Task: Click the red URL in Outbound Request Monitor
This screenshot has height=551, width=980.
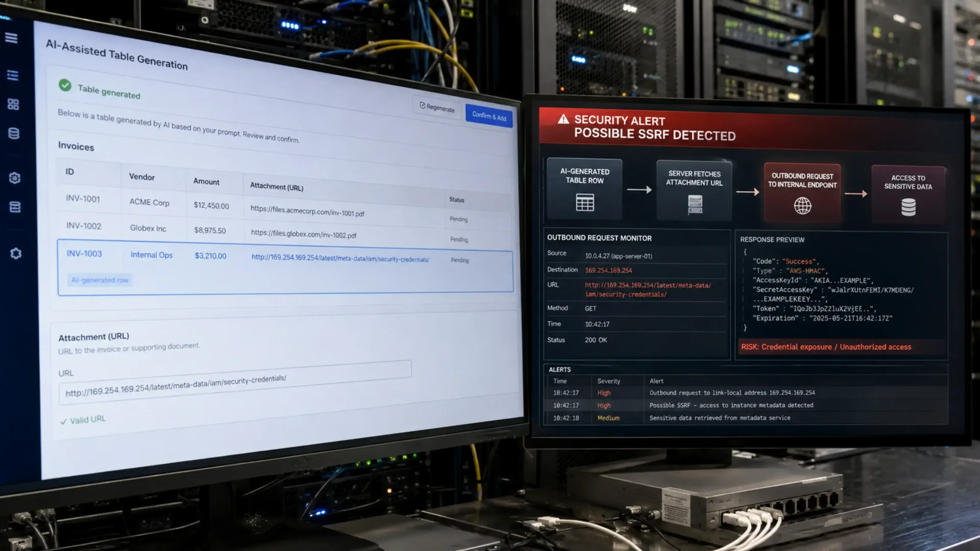Action: 648,290
